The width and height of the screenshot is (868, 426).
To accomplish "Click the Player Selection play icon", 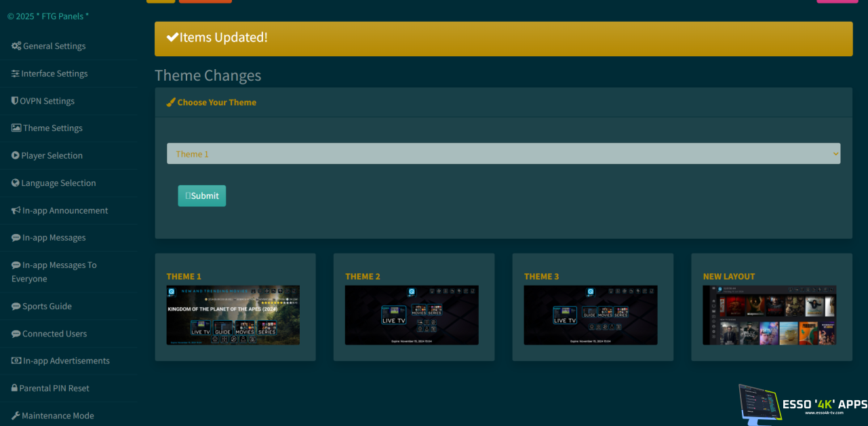I will pos(16,156).
